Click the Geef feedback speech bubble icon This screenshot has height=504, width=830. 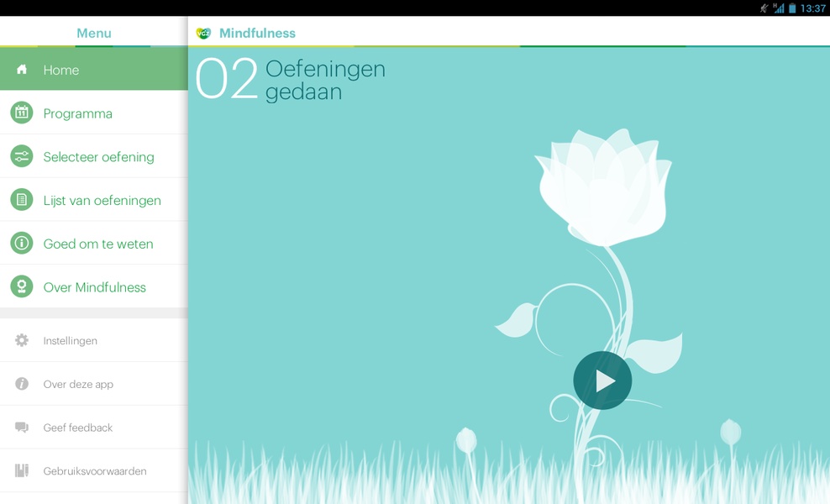pyautogui.click(x=22, y=428)
